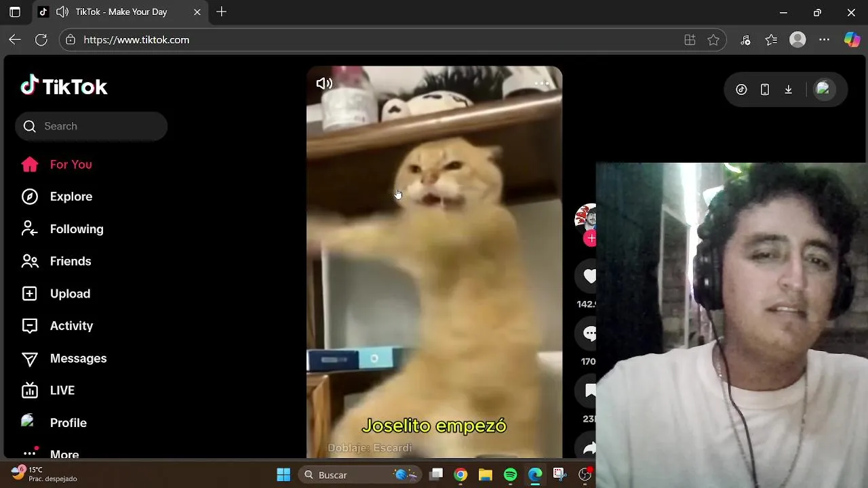Image resolution: width=868 pixels, height=488 pixels.
Task: Save the video with bookmark icon
Action: click(589, 390)
